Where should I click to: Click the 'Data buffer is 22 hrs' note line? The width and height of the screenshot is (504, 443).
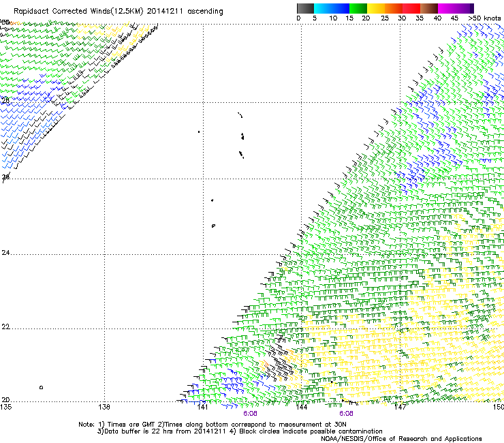tap(240, 431)
